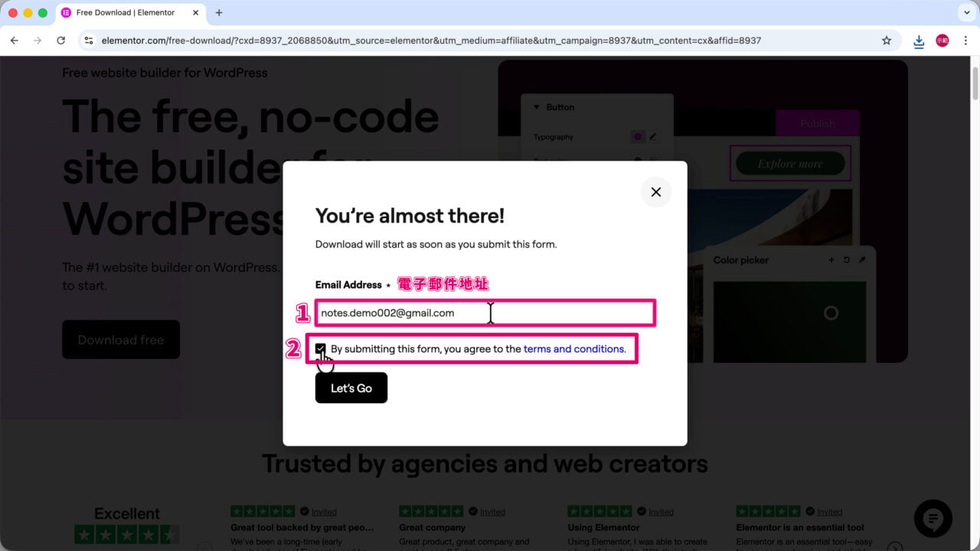Screen dimensions: 980x551
Task: Bookmark page with star icon
Action: pyautogui.click(x=887, y=41)
